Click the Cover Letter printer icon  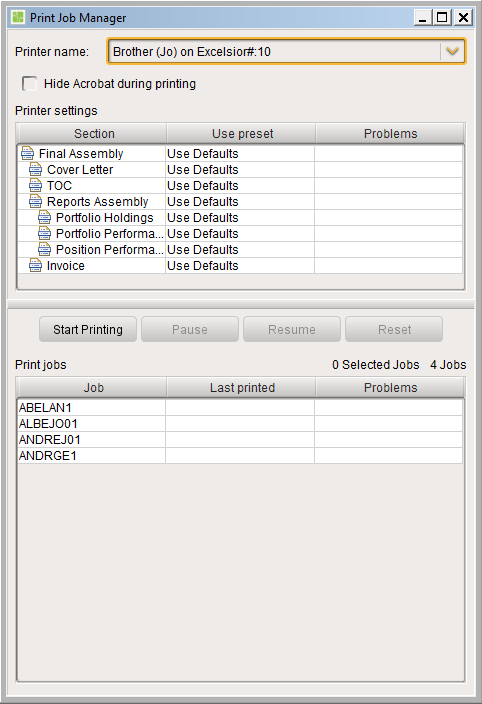(35, 170)
